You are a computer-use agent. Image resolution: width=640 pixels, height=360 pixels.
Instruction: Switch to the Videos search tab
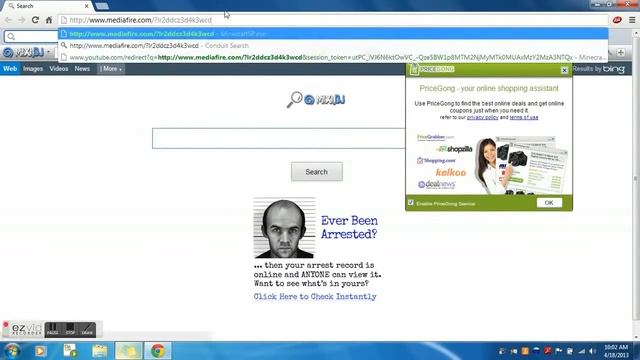pyautogui.click(x=59, y=69)
